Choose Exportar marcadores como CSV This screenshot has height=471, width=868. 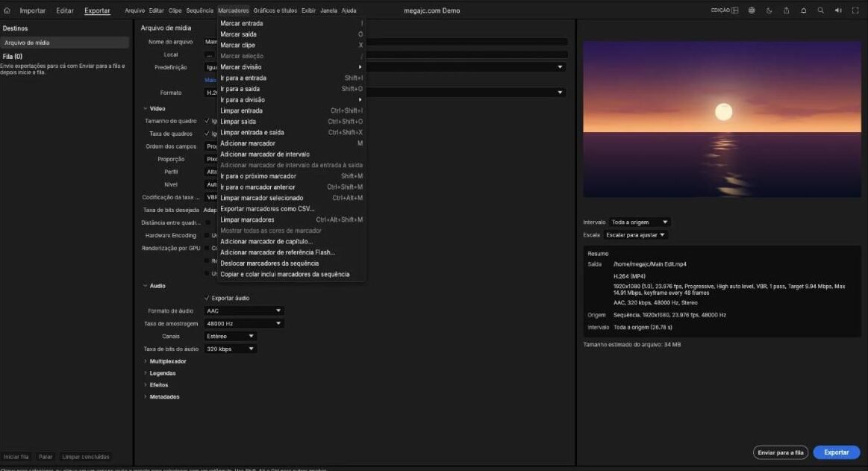[x=291, y=209]
